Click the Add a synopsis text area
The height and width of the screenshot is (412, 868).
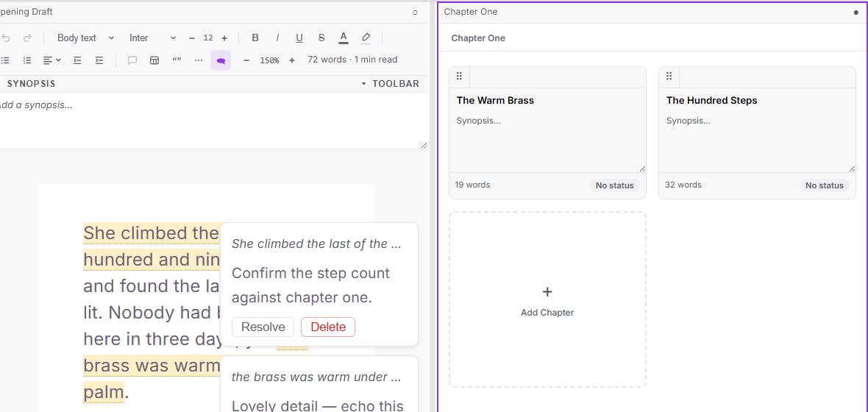tap(213, 121)
